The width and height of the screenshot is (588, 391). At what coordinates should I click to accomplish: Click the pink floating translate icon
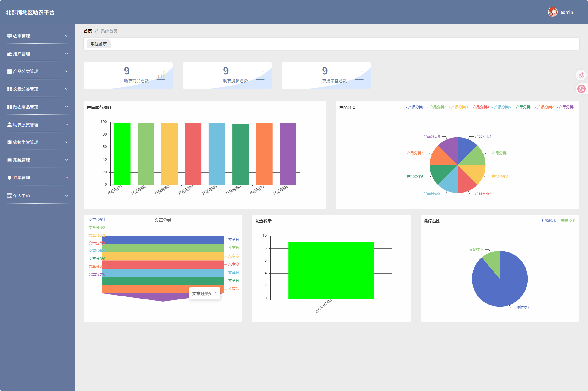coord(581,89)
